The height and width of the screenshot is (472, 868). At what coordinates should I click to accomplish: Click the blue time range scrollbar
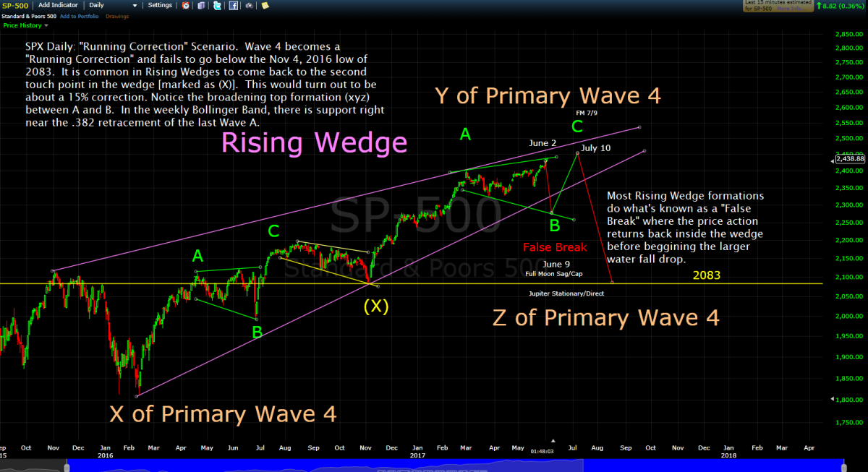pyautogui.click(x=456, y=465)
